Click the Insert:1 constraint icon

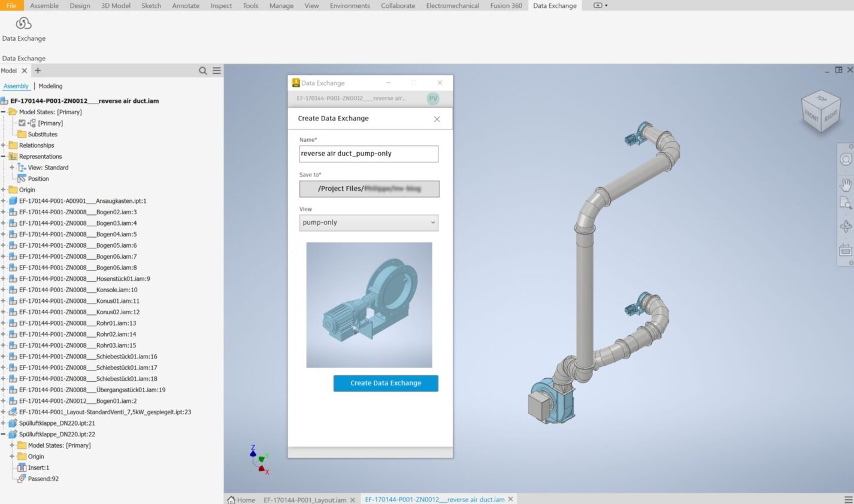22,467
